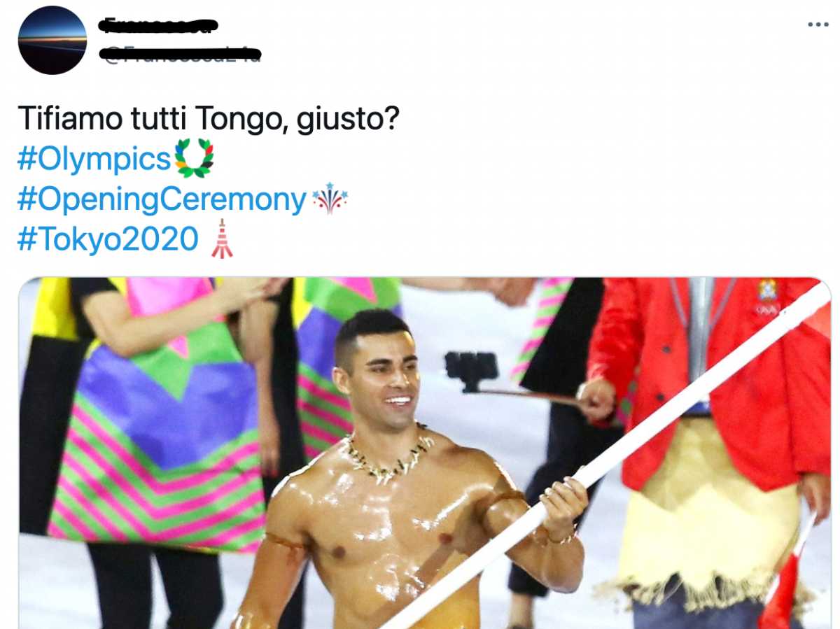Open the blacked-out display name

(x=159, y=27)
